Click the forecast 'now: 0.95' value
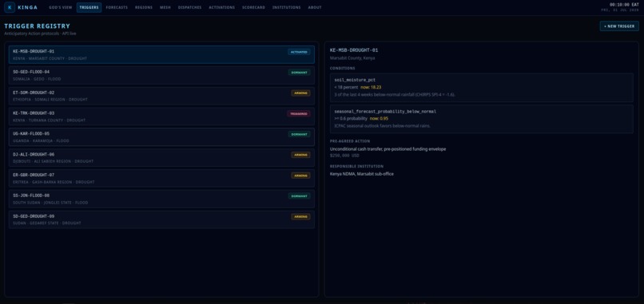 point(379,119)
